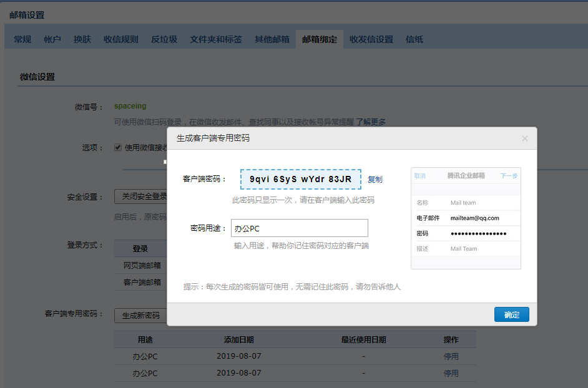
Task: Select the 邮箱绑定 tab
Action: click(x=320, y=39)
